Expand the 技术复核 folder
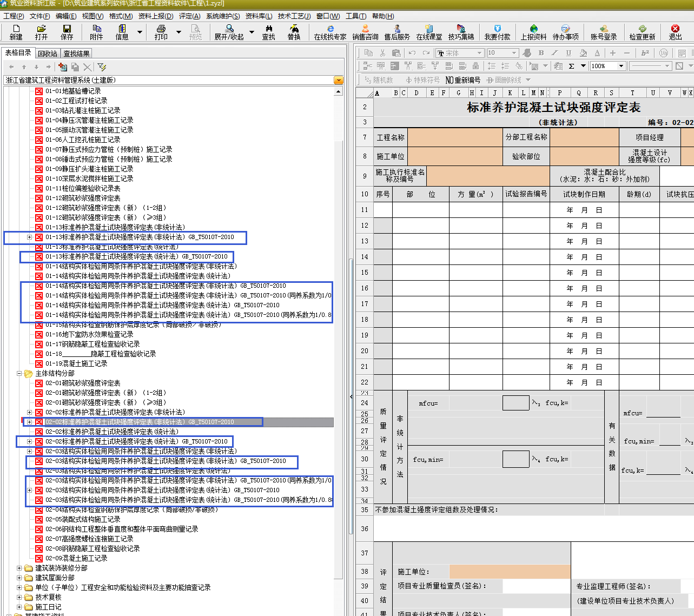This screenshot has width=694, height=616. (19, 597)
